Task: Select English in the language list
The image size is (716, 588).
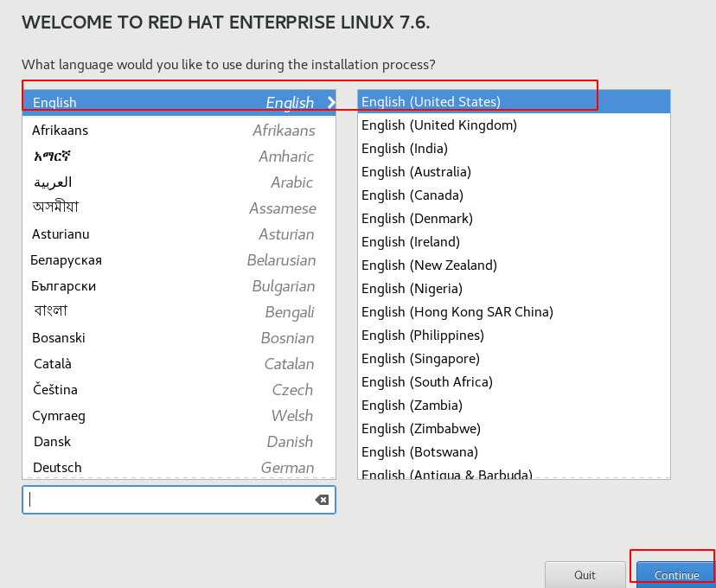Action: pos(179,102)
